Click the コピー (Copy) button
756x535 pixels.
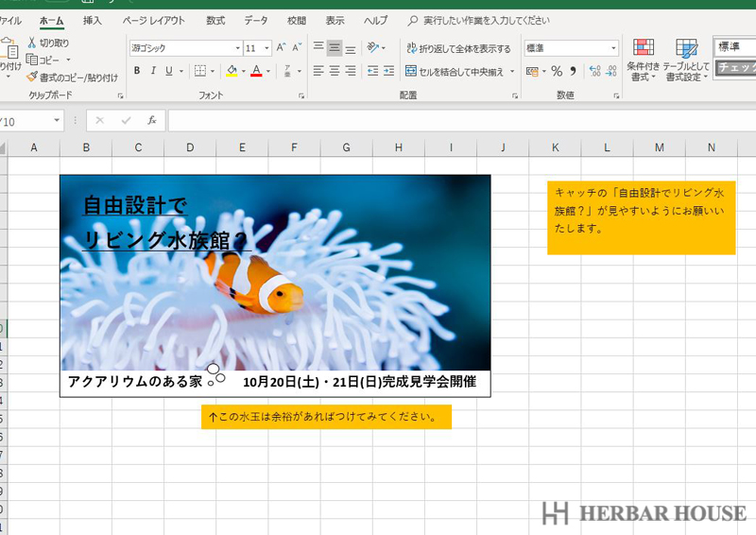point(43,60)
